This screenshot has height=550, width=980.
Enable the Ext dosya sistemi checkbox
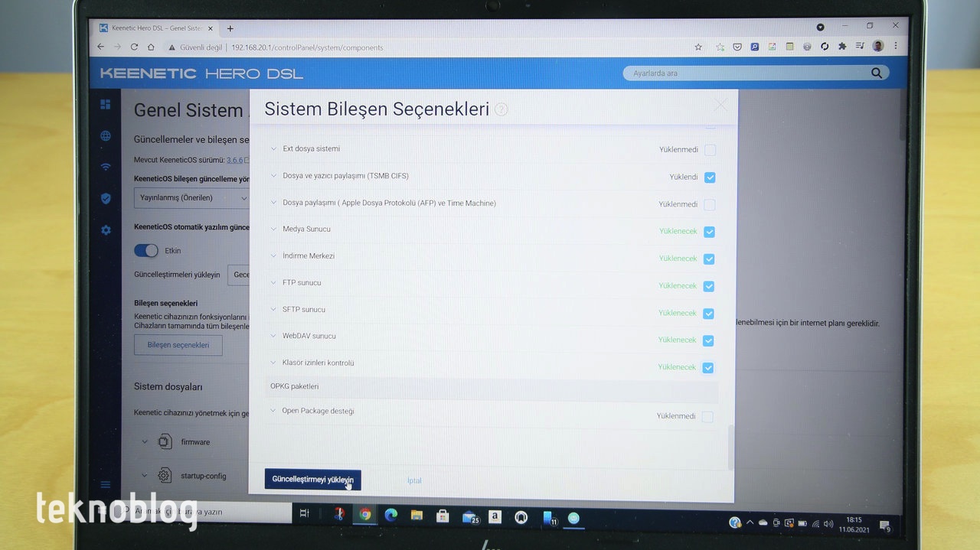point(710,150)
